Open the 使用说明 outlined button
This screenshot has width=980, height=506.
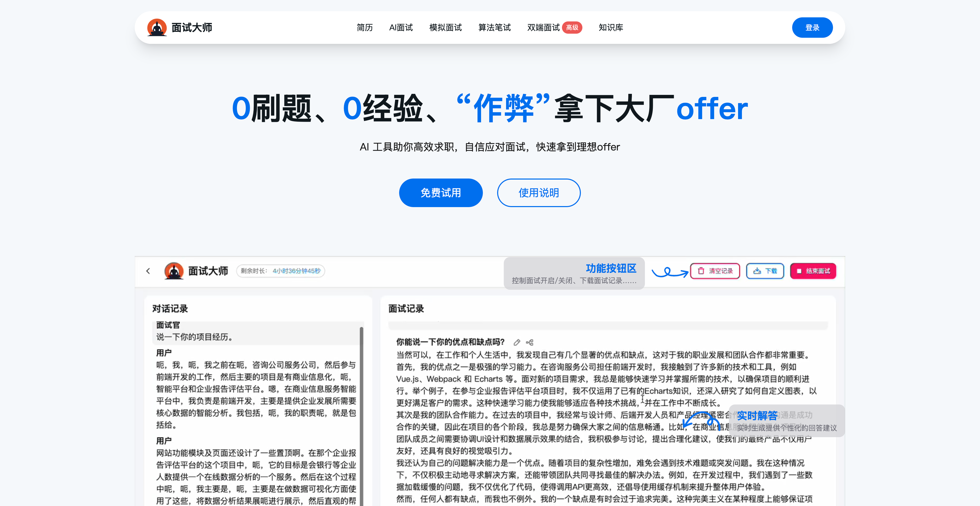click(x=538, y=193)
